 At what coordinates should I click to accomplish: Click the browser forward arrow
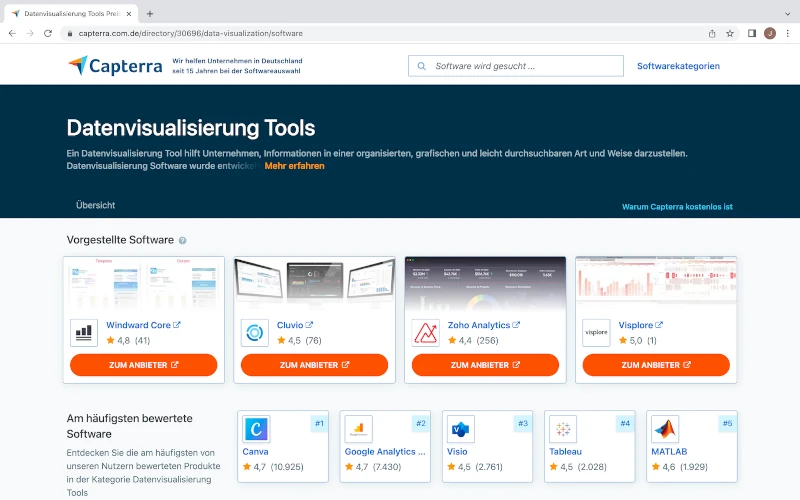coord(30,33)
